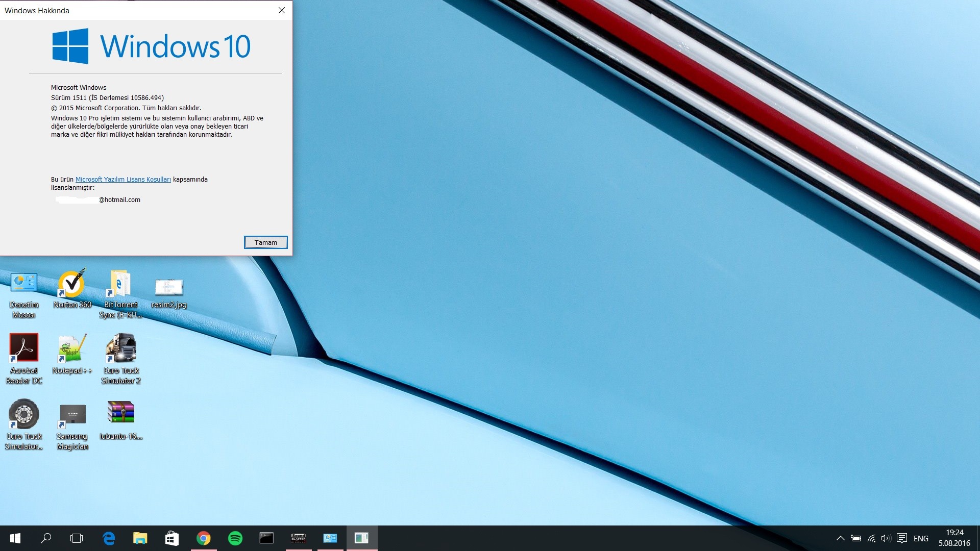The height and width of the screenshot is (551, 980).
Task: Click text 'Sürüm 1511 (İS Derlemesi 10586.494)'
Action: tap(107, 98)
